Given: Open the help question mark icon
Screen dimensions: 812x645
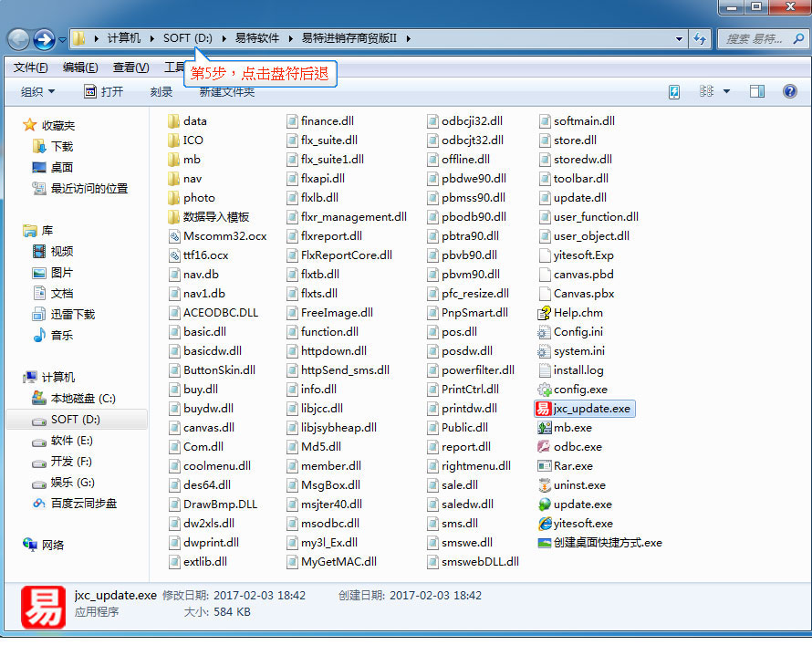Looking at the screenshot, I should (x=789, y=91).
